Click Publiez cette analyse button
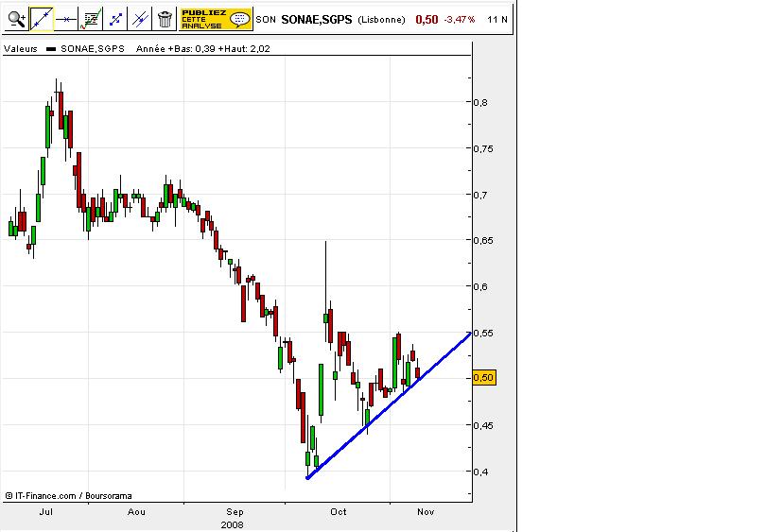Image resolution: width=766 pixels, height=532 pixels. 216,19
